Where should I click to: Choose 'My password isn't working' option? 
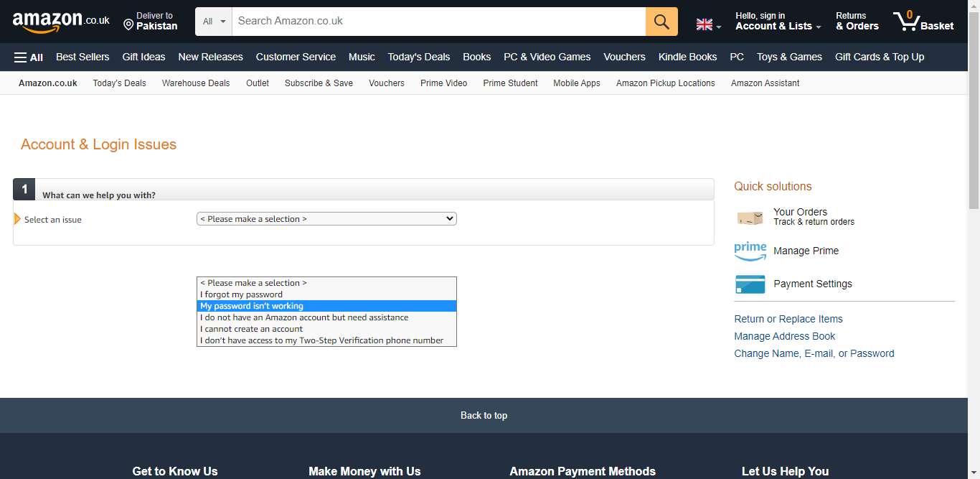326,306
